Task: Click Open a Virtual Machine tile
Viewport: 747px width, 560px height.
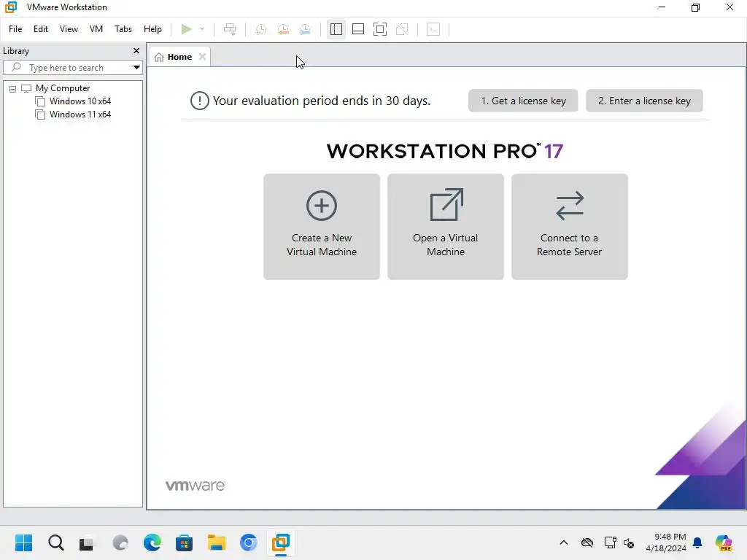Action: 446,227
